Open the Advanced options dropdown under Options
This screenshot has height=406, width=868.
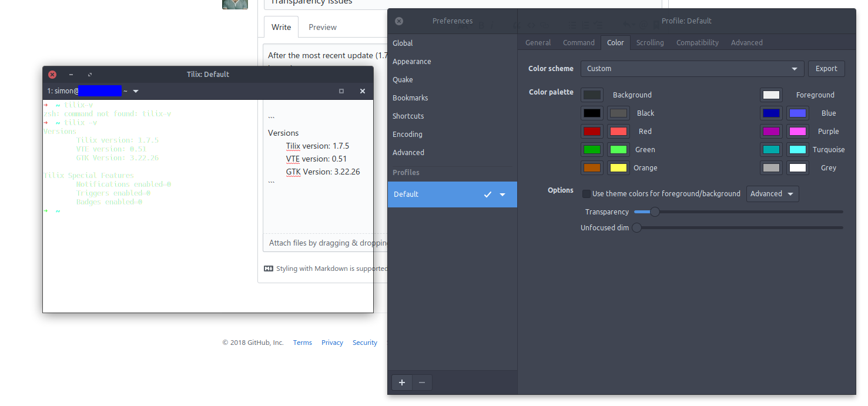(x=772, y=193)
